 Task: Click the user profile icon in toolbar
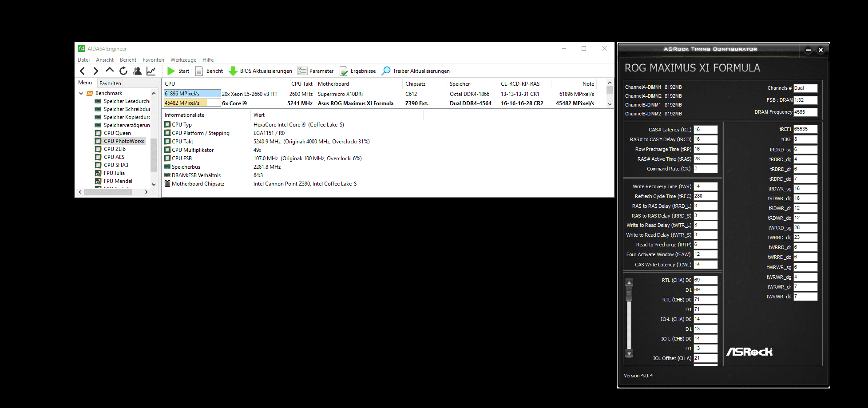[x=137, y=71]
